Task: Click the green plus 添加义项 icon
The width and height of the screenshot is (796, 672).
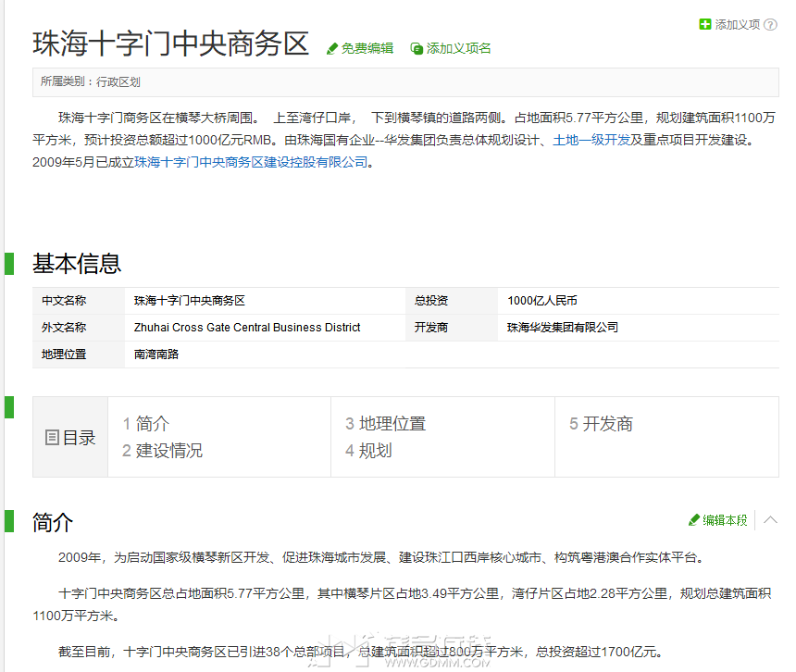Action: [x=705, y=24]
